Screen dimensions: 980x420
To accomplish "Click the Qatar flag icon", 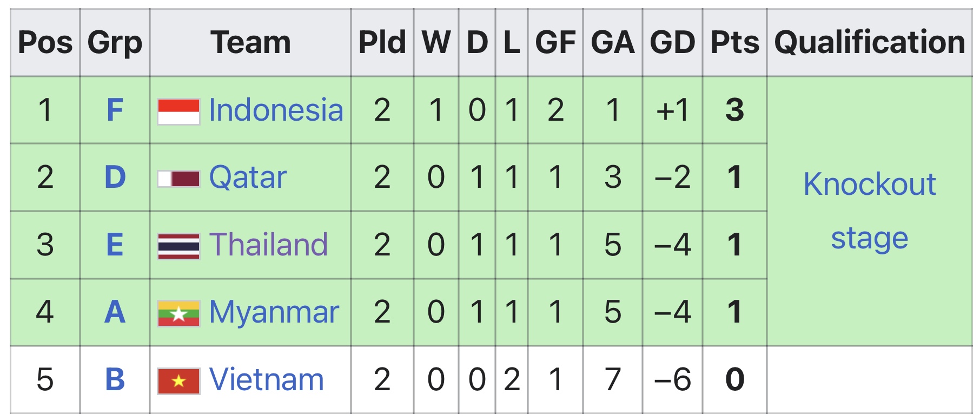I will pos(178,179).
